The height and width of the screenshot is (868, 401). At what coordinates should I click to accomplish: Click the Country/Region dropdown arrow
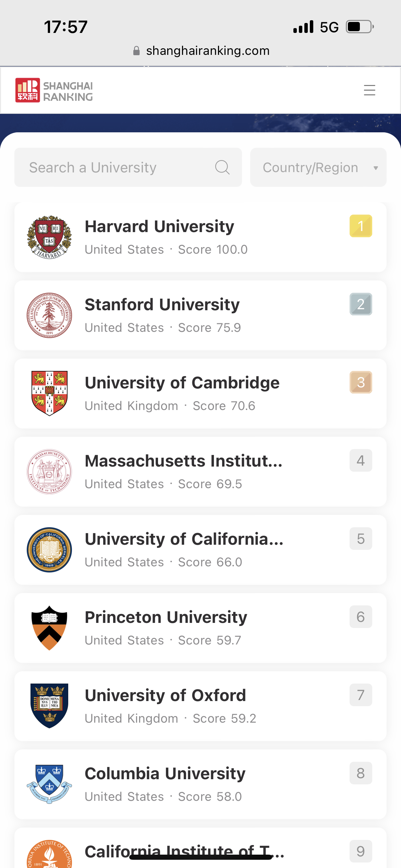coord(376,168)
